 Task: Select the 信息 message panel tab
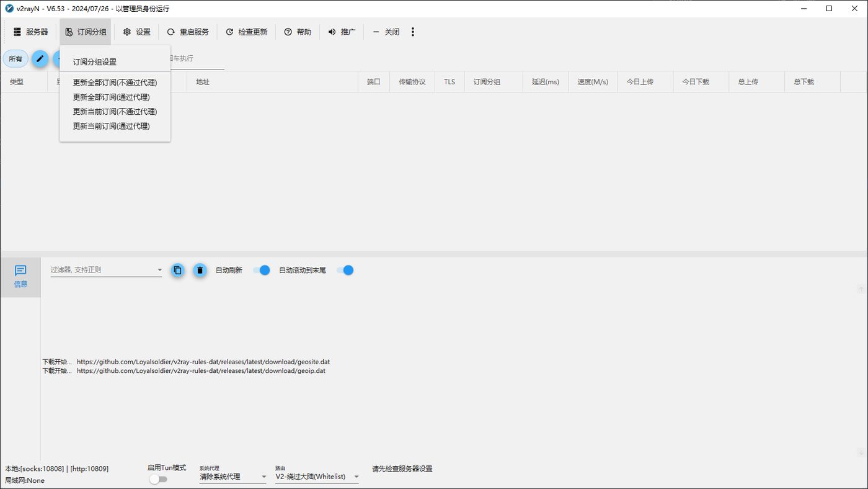coord(20,277)
